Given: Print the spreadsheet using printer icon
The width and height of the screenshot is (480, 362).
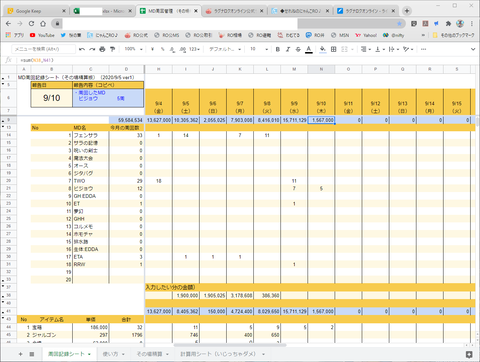Looking at the screenshot, I should (x=102, y=49).
